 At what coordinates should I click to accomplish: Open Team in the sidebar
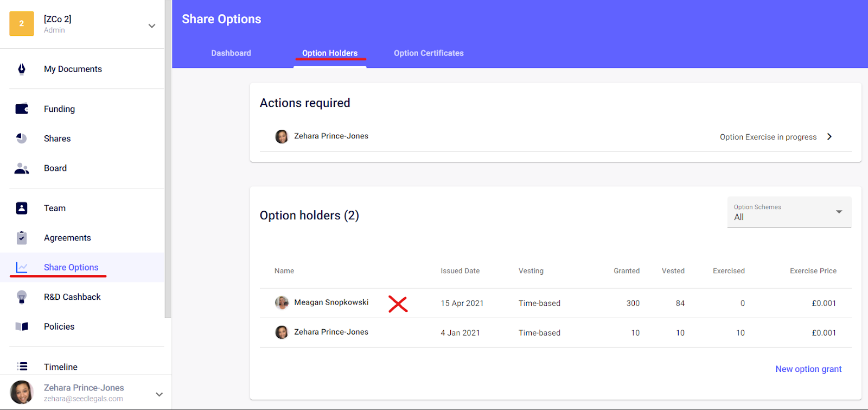[55, 208]
